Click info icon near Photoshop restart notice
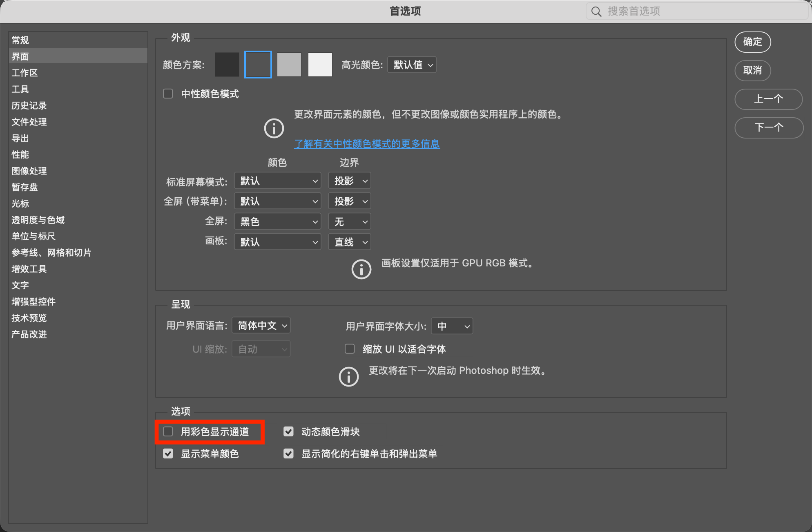812x532 pixels. [x=349, y=377]
